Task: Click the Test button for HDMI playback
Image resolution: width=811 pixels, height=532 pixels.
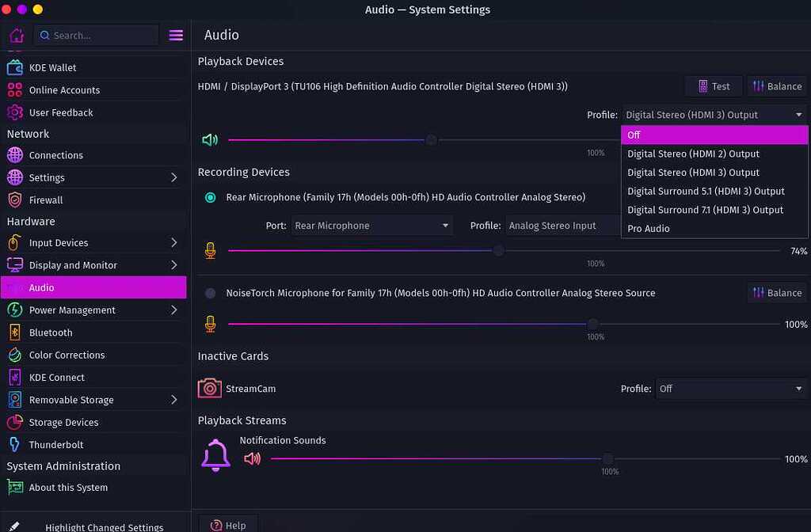Action: tap(713, 86)
